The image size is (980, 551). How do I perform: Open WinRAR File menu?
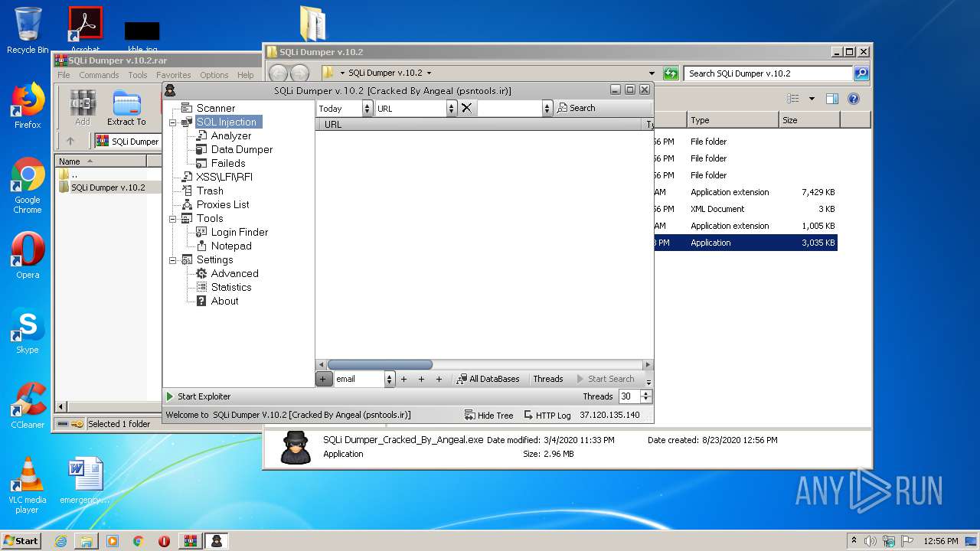pos(64,75)
